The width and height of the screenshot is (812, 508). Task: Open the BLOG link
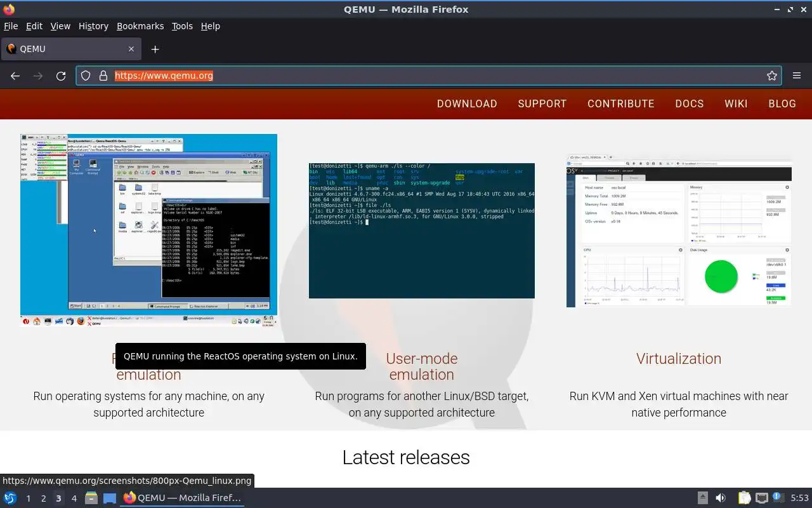click(782, 104)
